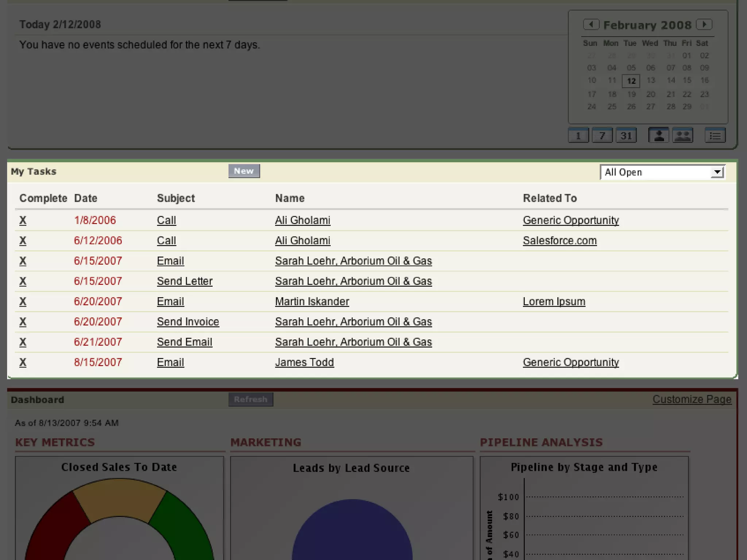
Task: Mark the James Todd Email task complete
Action: point(23,362)
